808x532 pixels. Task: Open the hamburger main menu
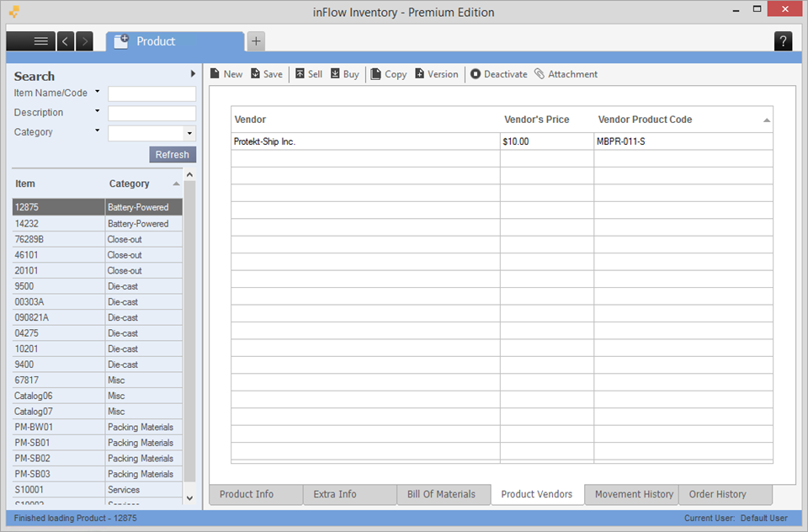pos(31,41)
